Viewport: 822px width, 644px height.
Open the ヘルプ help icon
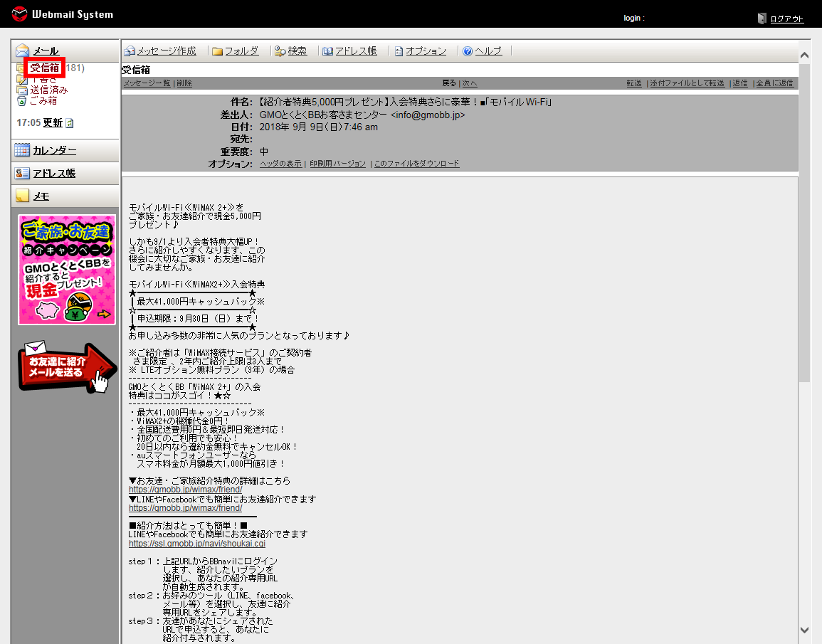pyautogui.click(x=483, y=51)
